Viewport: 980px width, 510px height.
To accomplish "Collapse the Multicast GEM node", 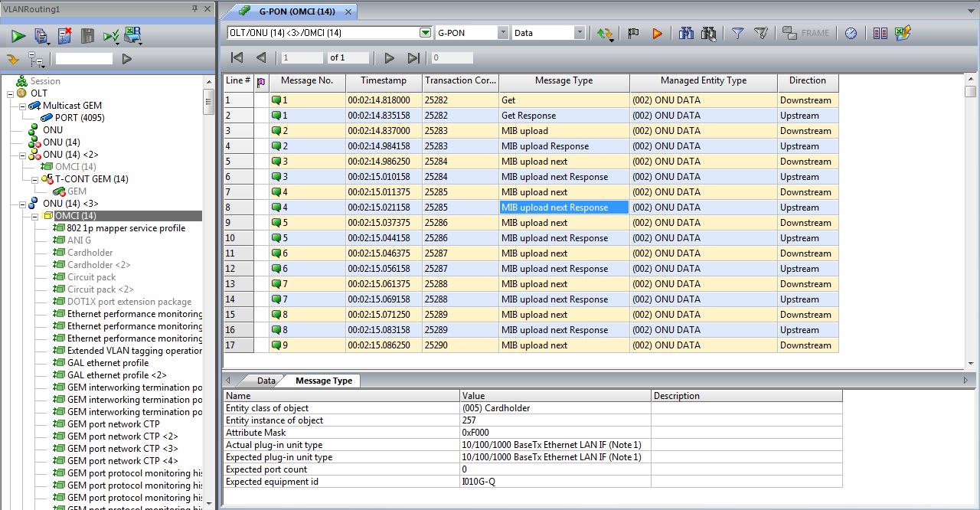I will 22,106.
